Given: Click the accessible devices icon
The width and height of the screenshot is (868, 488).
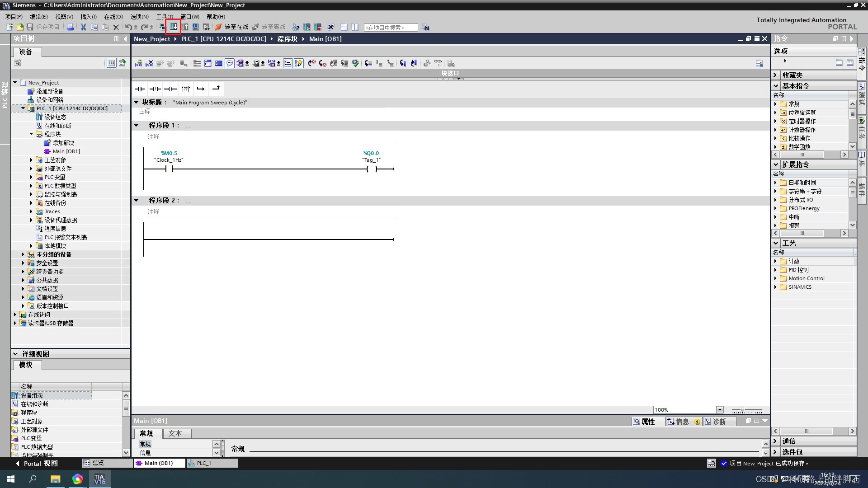Looking at the screenshot, I should (296, 27).
